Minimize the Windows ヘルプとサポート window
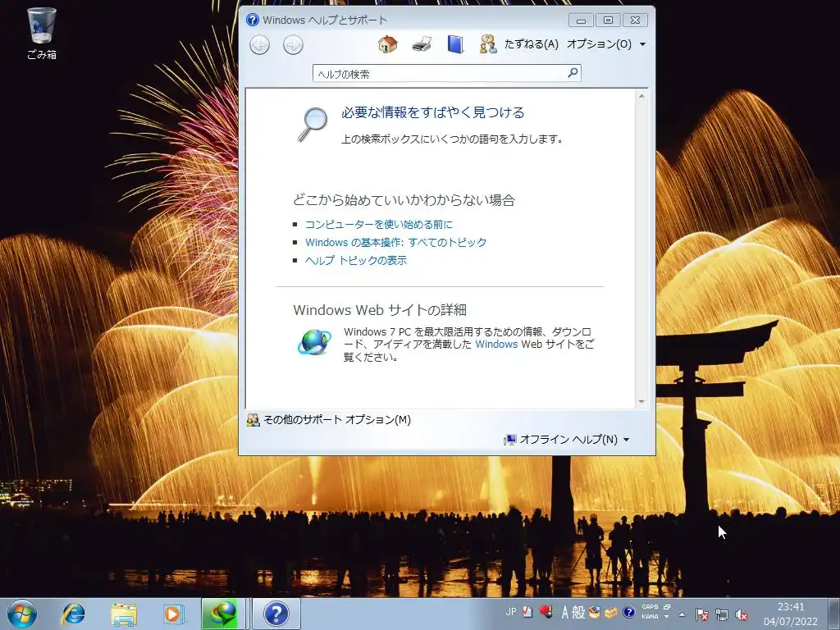Viewport: 840px width, 630px height. pyautogui.click(x=582, y=21)
